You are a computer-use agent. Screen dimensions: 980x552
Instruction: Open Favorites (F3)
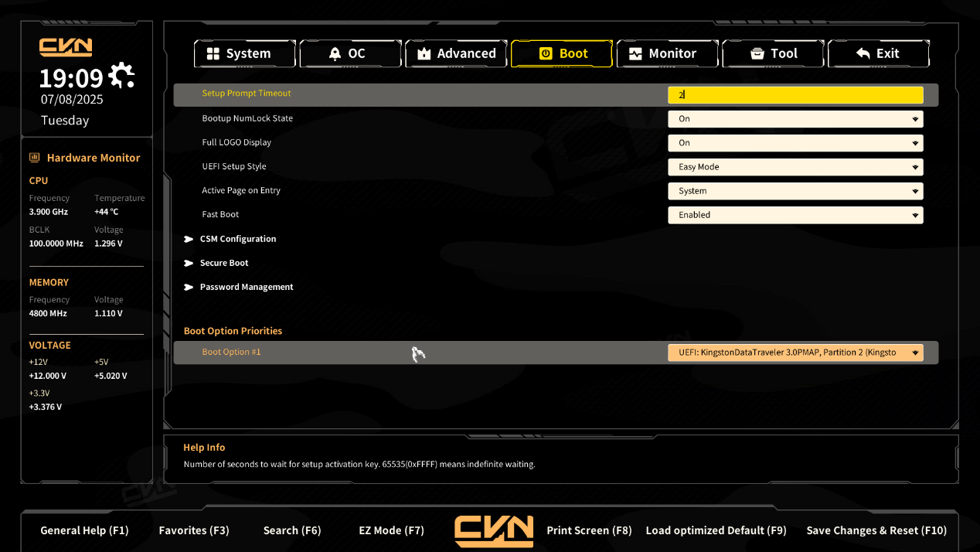point(194,530)
